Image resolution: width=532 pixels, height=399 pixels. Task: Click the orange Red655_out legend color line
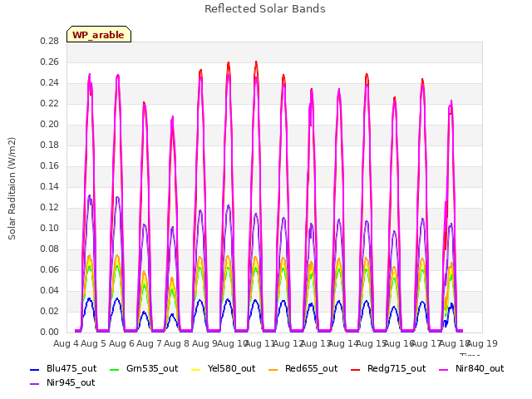[x=273, y=369]
